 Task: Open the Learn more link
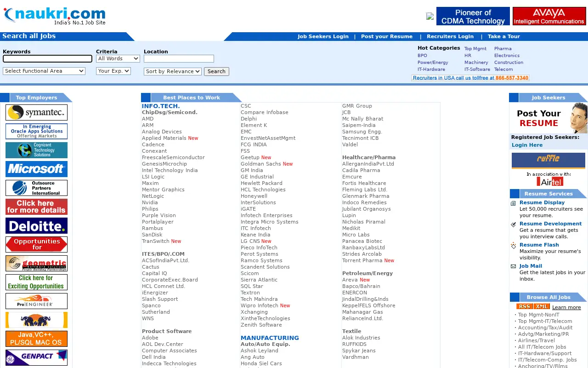(566, 307)
